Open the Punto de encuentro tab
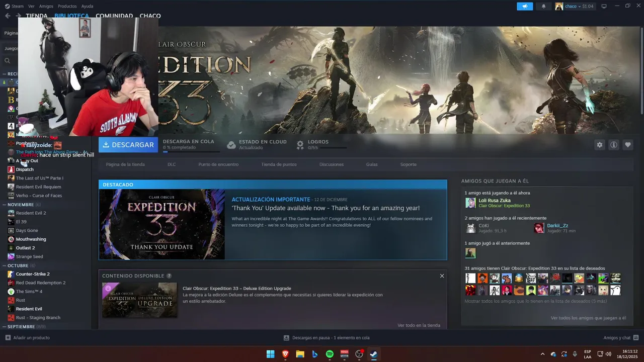The height and width of the screenshot is (362, 644). coord(218,164)
